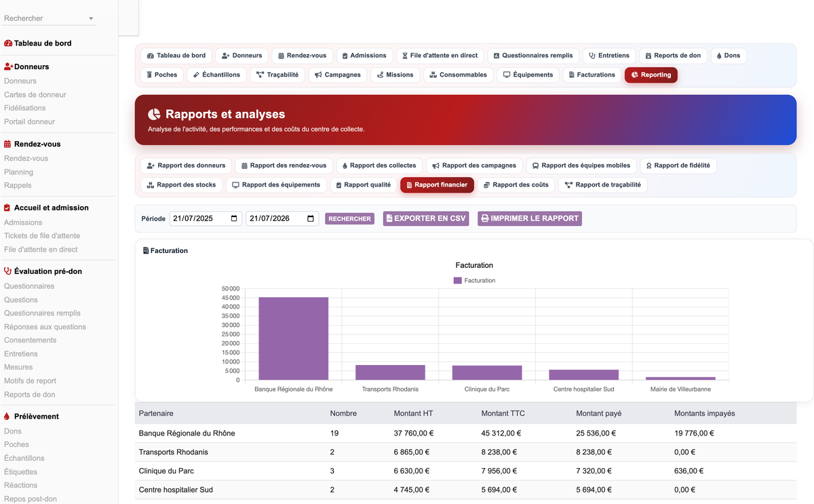Open Portail donneur sidebar link
The image size is (814, 504).
click(x=30, y=122)
